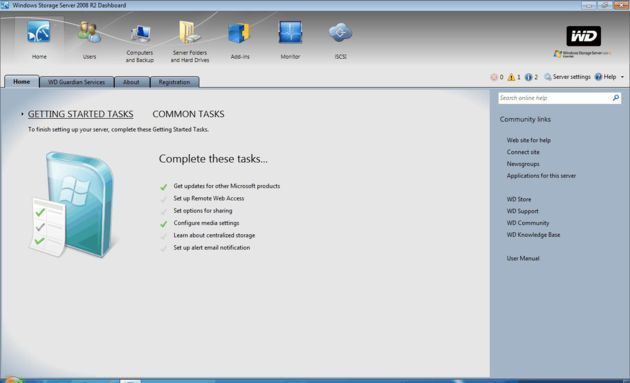Open Web site for help link
630x383 pixels.
pyautogui.click(x=529, y=140)
